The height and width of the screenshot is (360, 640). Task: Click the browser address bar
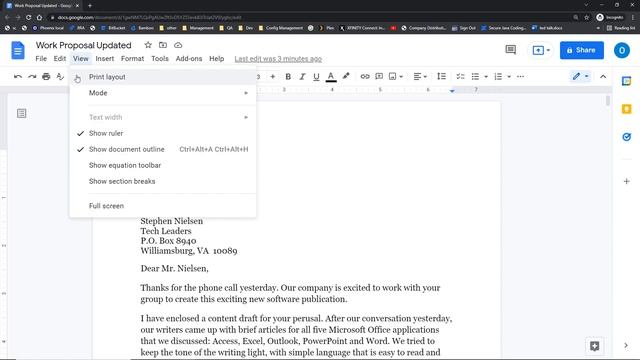click(310, 17)
